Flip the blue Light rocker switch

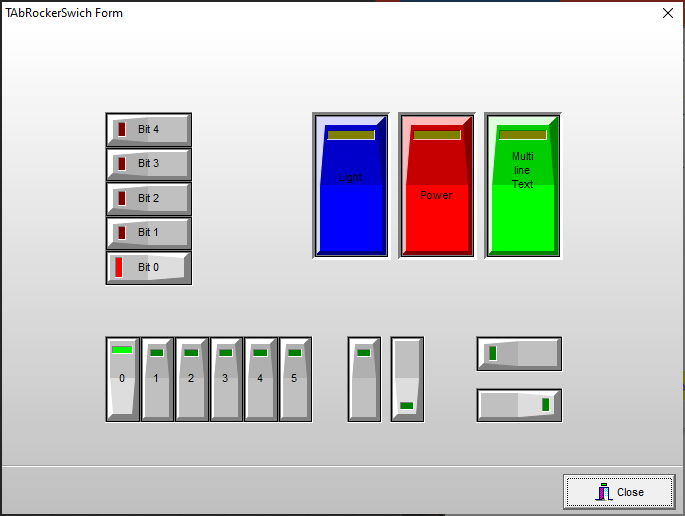[351, 185]
